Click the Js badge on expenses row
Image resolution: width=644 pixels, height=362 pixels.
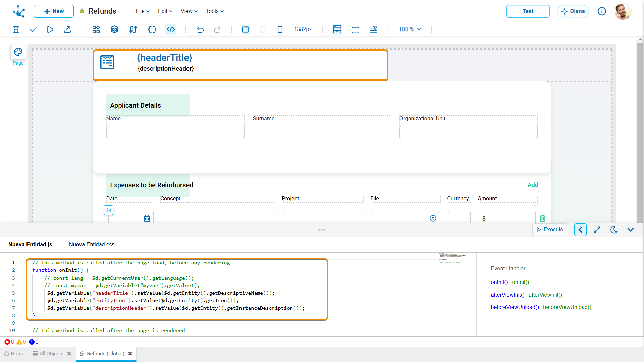tap(108, 210)
